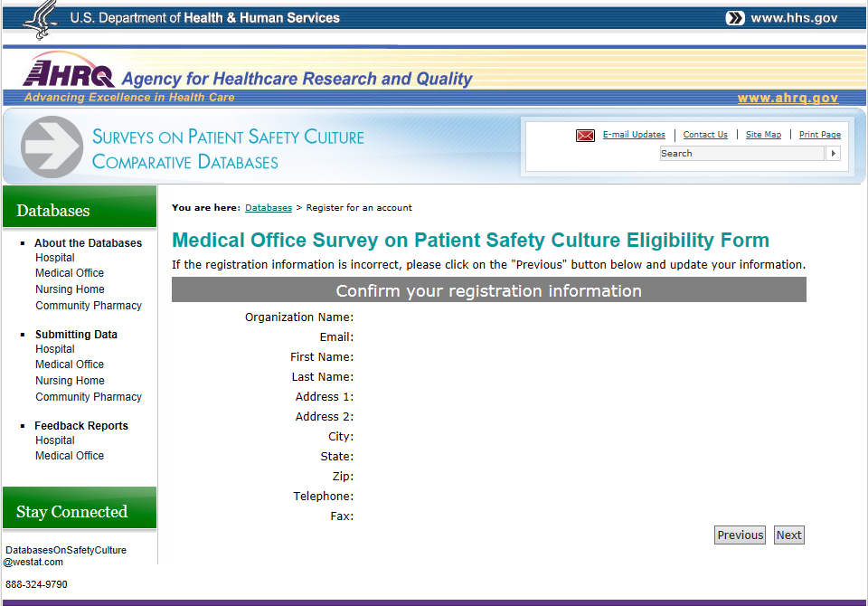Viewport: 868px width, 606px height.
Task: Click the www.hhs.gov arrow icon
Action: (x=735, y=18)
